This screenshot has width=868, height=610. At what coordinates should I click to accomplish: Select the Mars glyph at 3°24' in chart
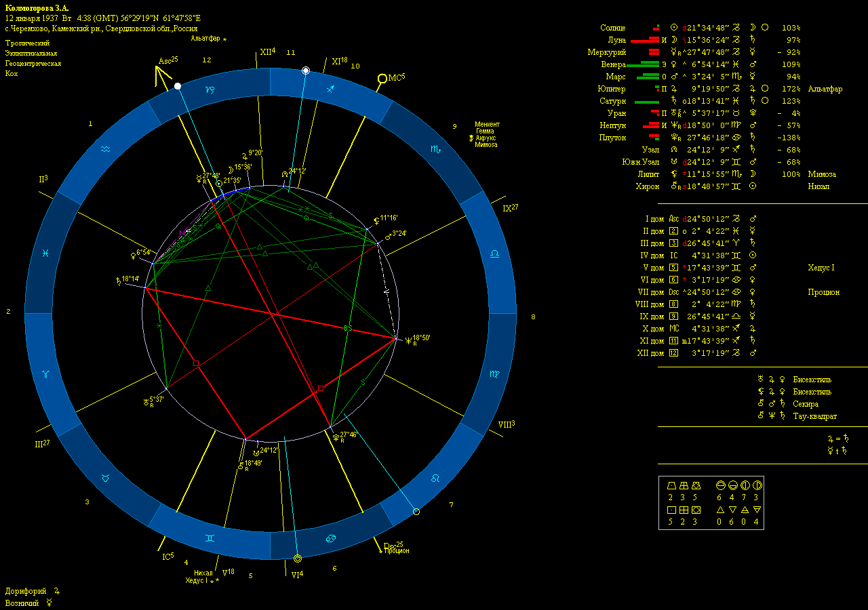388,237
